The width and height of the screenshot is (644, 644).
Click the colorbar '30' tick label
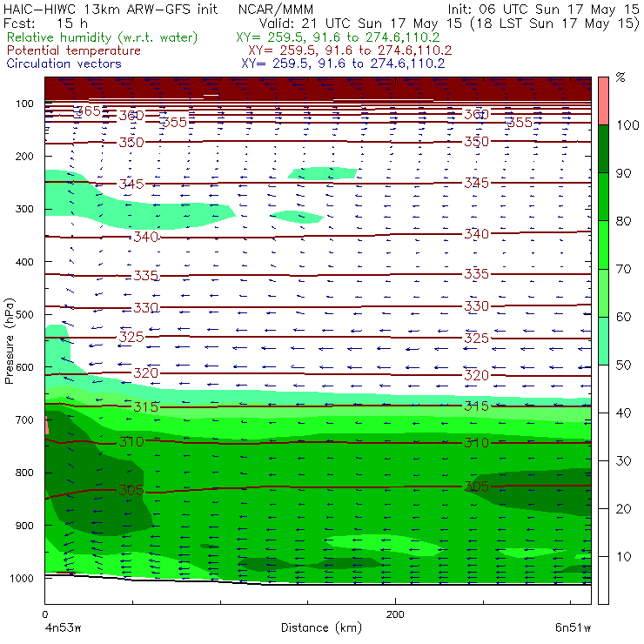pyautogui.click(x=623, y=461)
